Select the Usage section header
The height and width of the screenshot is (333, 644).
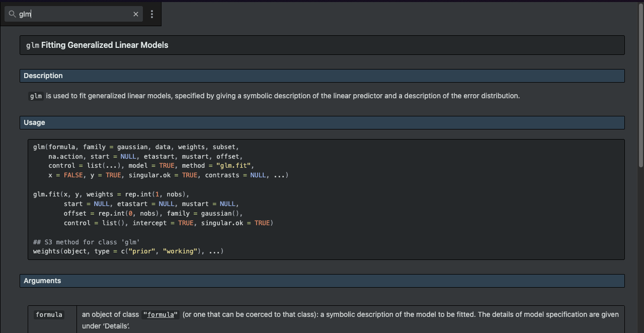click(x=34, y=122)
